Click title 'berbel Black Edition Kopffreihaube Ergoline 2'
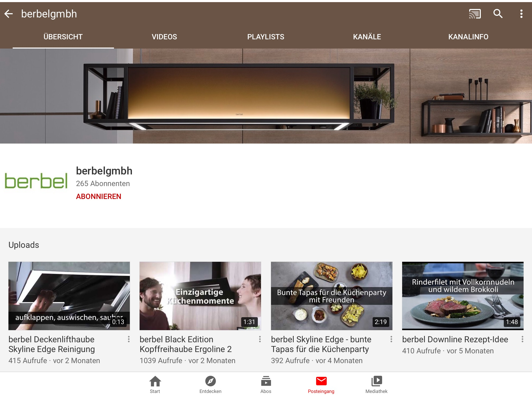 tap(186, 344)
